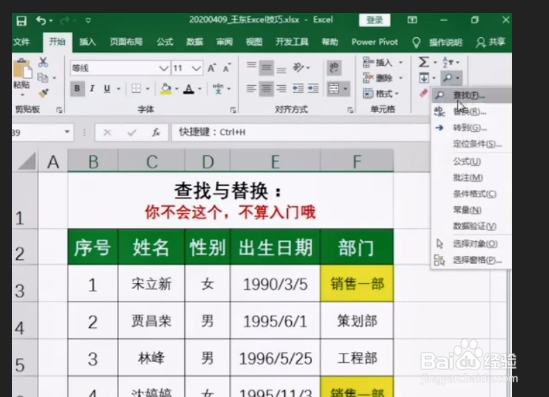Click the ribbon display options icon in title bar
The height and width of the screenshot is (397, 549).
pos(412,20)
